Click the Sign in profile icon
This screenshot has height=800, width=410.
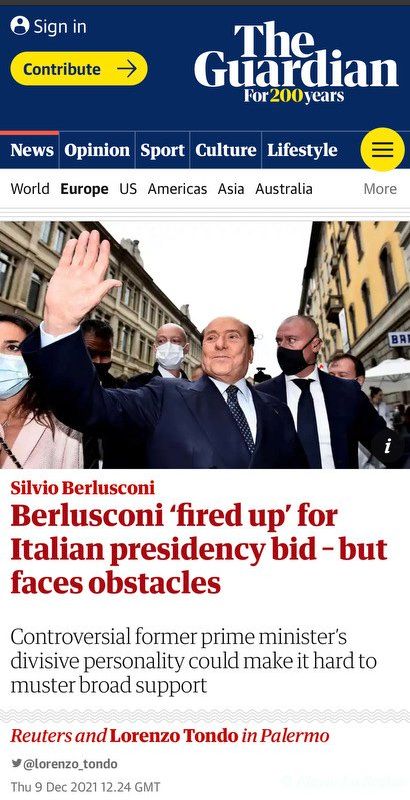click(x=20, y=26)
